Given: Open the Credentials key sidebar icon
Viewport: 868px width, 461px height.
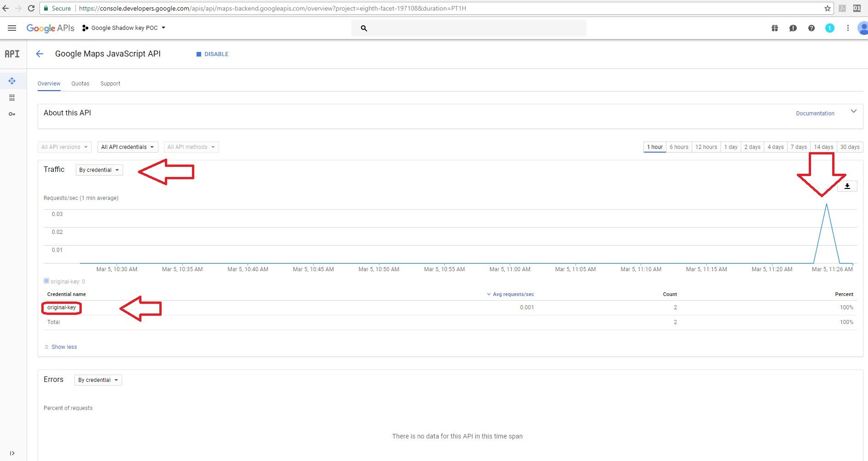Looking at the screenshot, I should 12,114.
